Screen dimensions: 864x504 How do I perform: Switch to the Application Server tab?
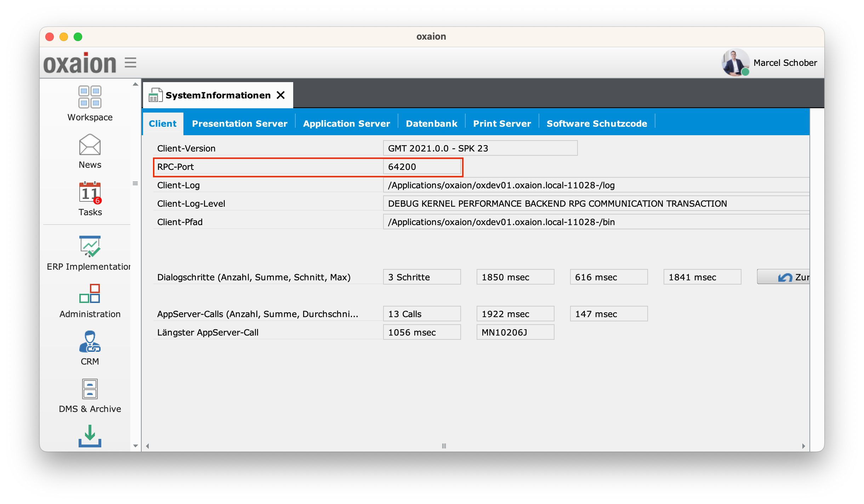347,124
